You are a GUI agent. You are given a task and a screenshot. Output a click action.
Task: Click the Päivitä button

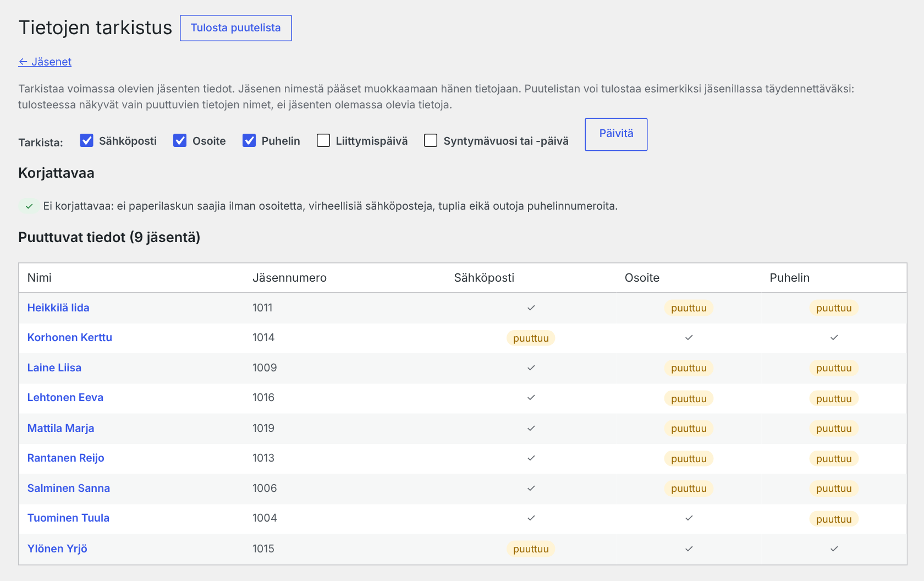point(616,134)
